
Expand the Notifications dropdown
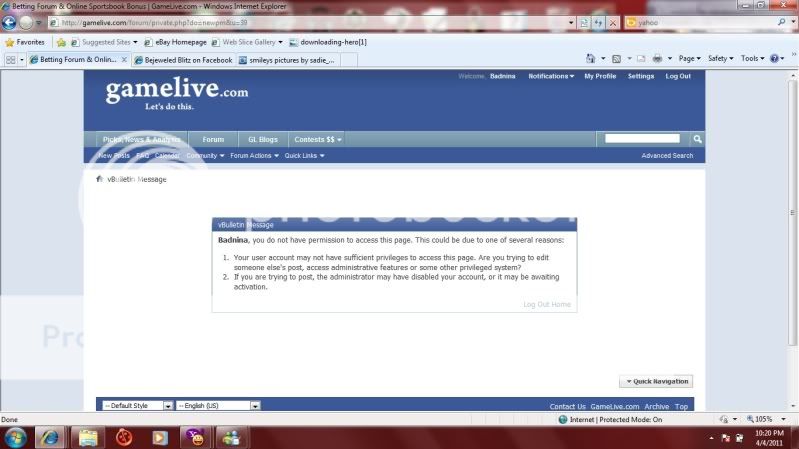(x=551, y=76)
